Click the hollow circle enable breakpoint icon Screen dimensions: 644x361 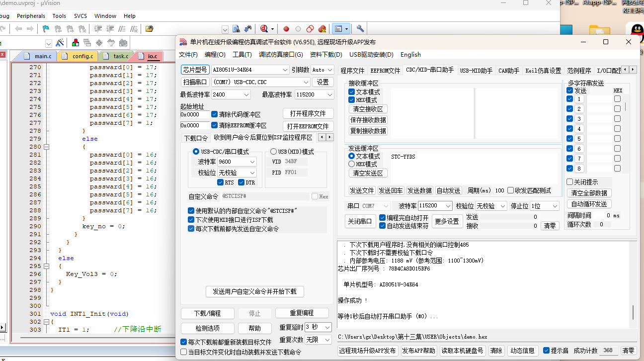[298, 29]
